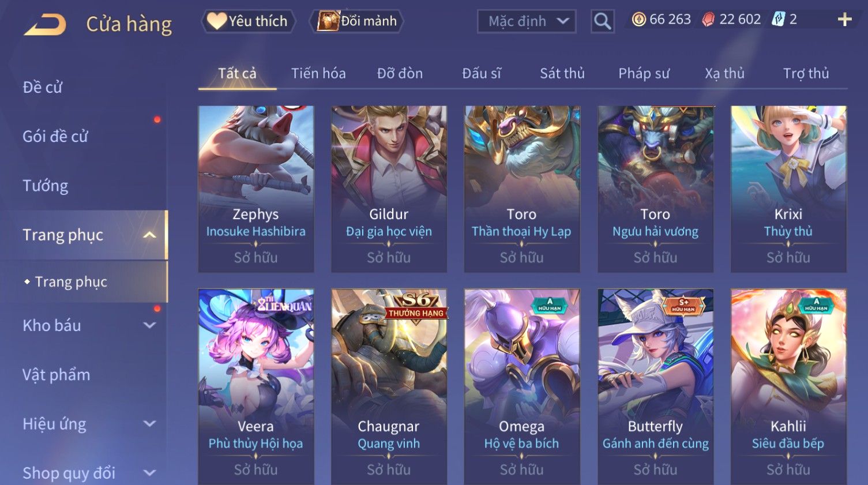The width and height of the screenshot is (868, 485).
Task: Open Yêu thích favorites heart button
Action: (248, 21)
